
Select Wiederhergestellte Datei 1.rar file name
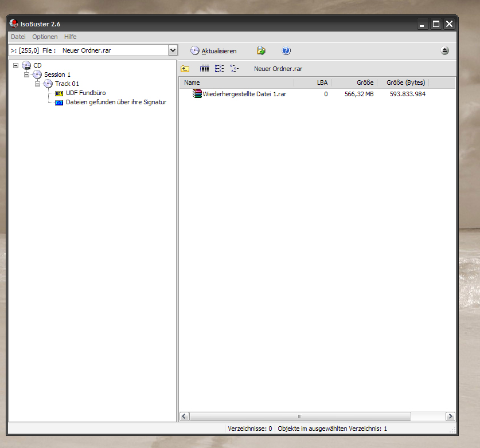(244, 94)
